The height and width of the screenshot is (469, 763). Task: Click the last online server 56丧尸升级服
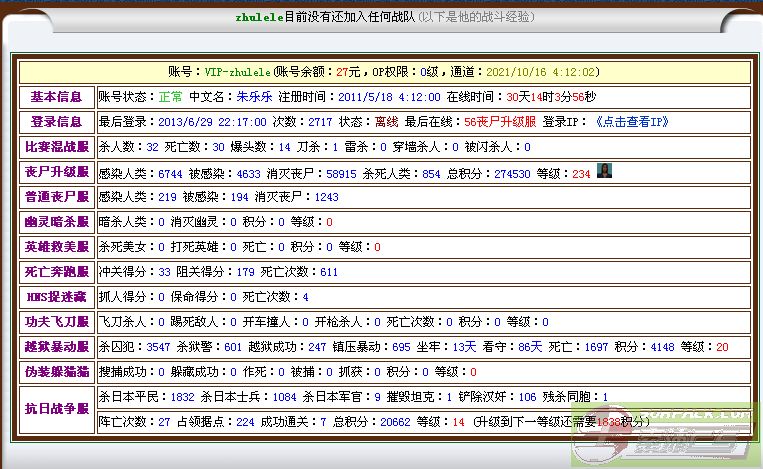click(x=500, y=122)
